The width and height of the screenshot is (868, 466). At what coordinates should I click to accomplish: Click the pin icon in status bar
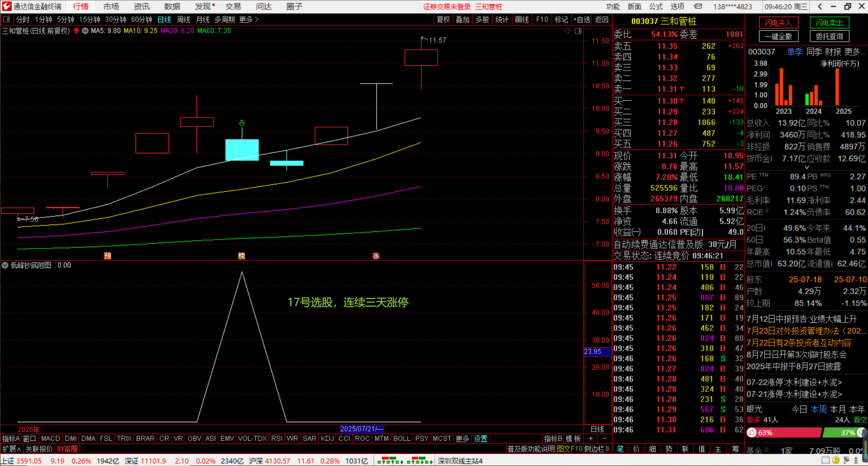click(x=846, y=461)
